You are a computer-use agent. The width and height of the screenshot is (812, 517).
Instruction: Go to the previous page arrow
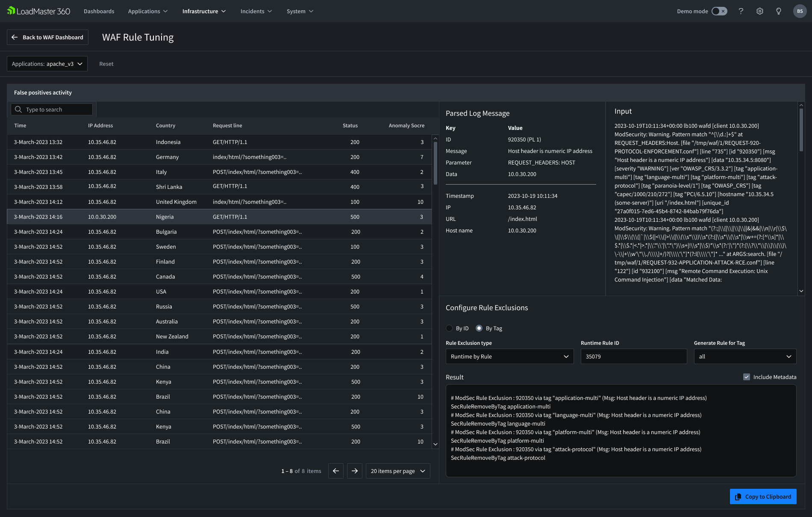(x=336, y=471)
